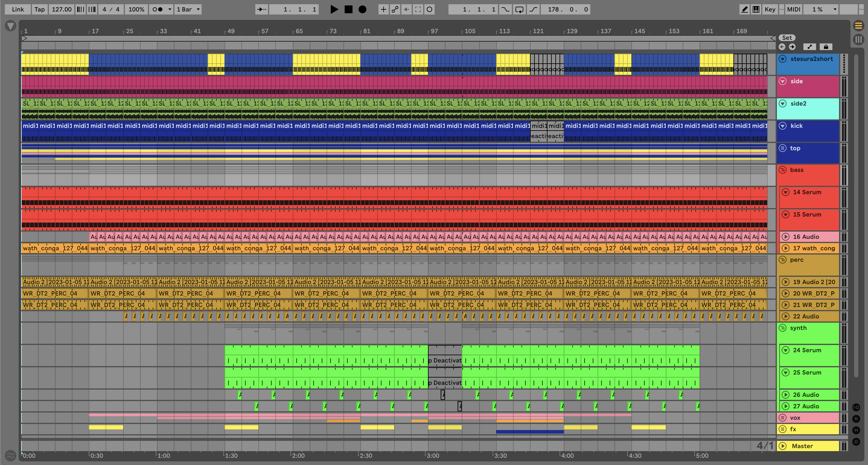This screenshot has width=868, height=465.
Task: Toggle the metronome button
Action: point(158,9)
